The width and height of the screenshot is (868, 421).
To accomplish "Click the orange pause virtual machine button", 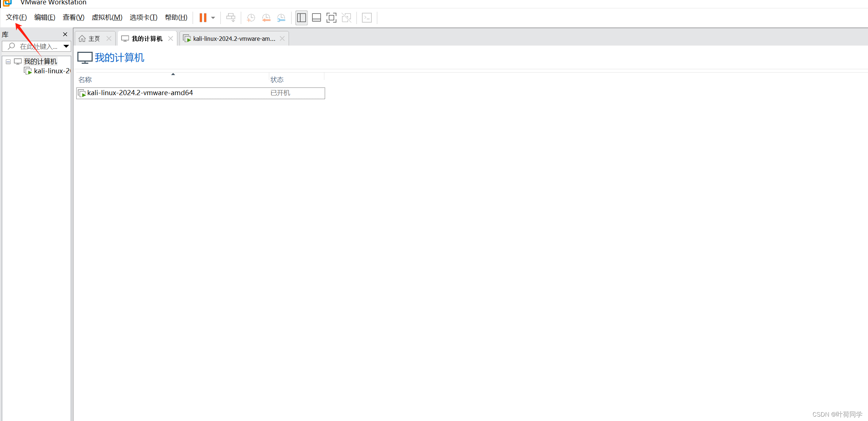I will pos(203,17).
